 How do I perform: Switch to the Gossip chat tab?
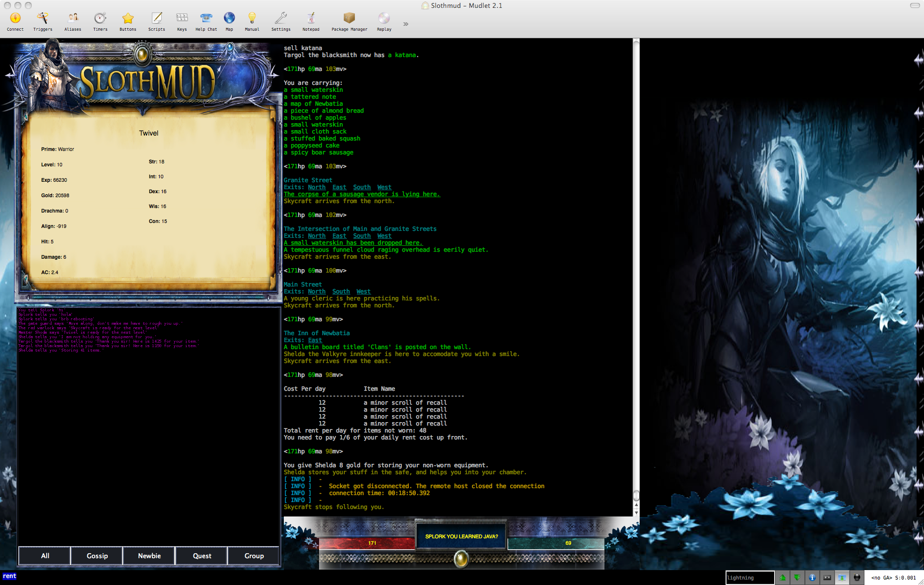[97, 556]
